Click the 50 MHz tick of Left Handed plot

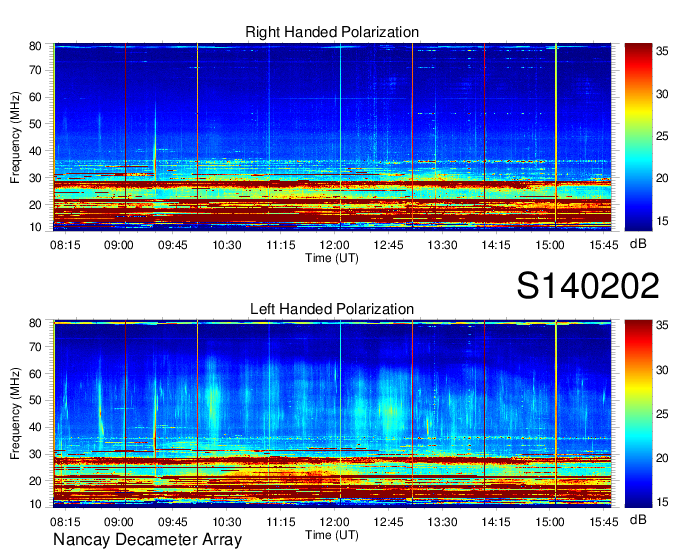tap(35, 401)
